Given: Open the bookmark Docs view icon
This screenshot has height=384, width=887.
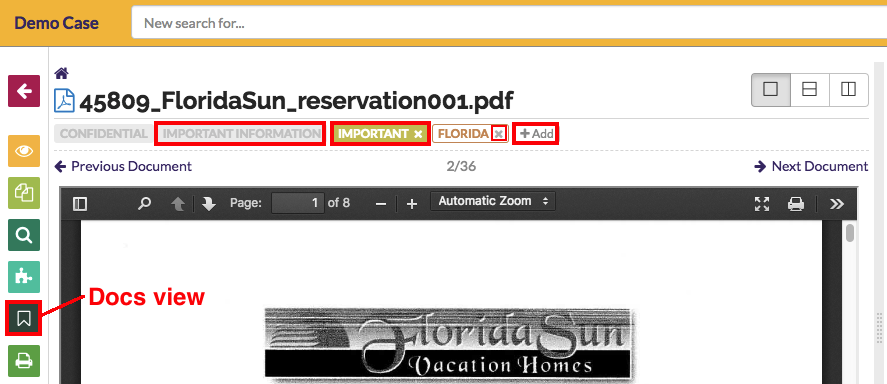Looking at the screenshot, I should [x=24, y=319].
